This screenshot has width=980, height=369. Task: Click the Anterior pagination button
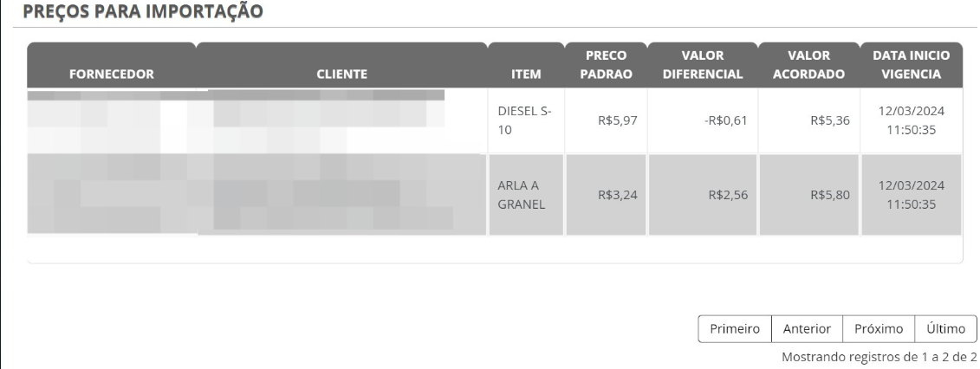(x=807, y=329)
